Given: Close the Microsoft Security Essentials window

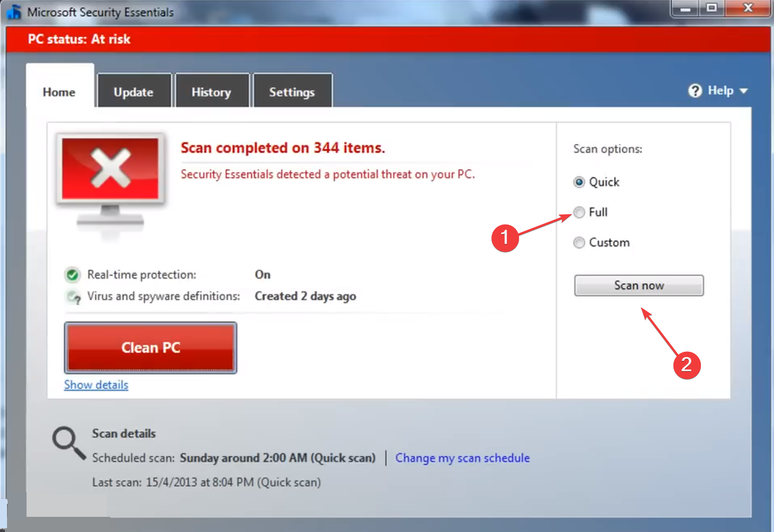Looking at the screenshot, I should tap(747, 8).
